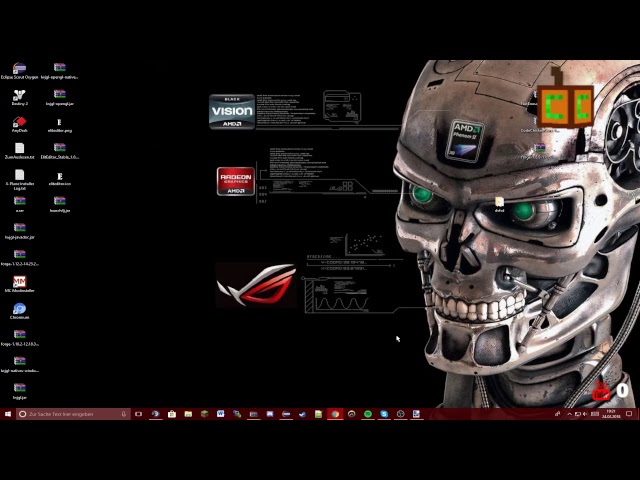Open the network icon in system tray

577,414
